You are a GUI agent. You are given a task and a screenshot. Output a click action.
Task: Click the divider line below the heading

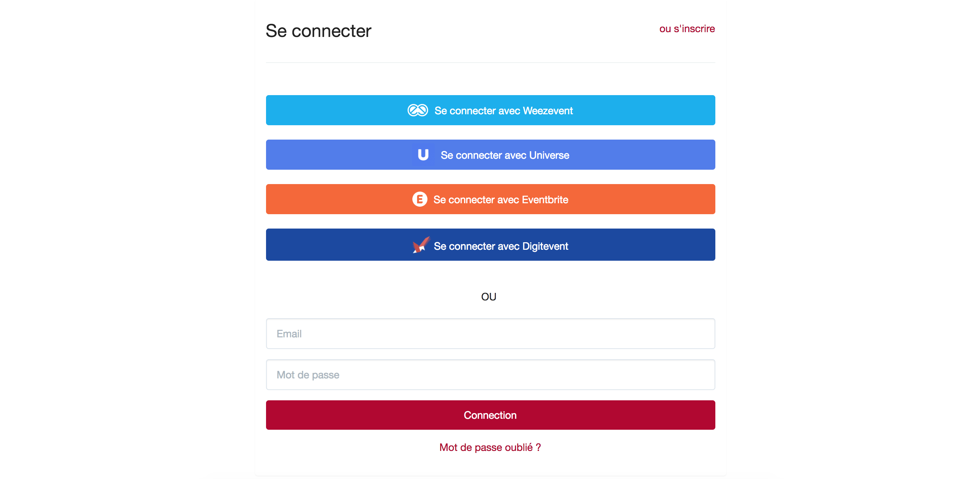click(490, 63)
